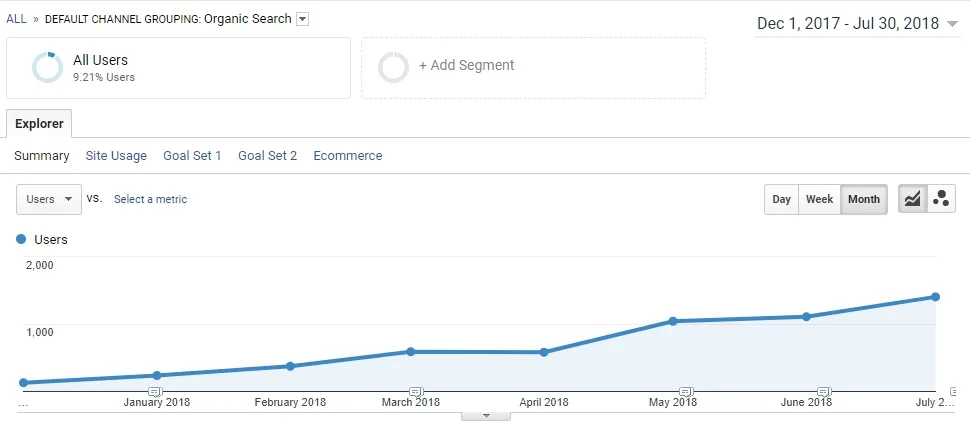Open the Users metric dropdown
The width and height of the screenshot is (970, 423).
click(49, 199)
